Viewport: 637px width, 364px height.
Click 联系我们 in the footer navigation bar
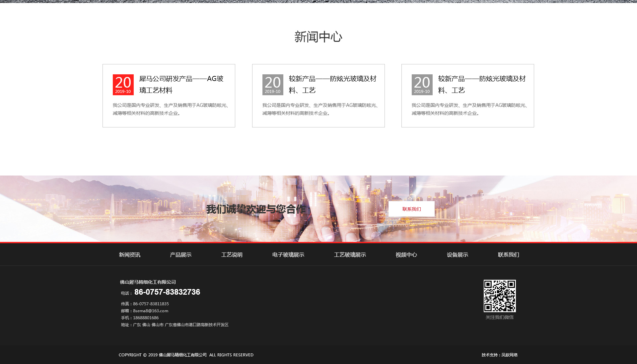pyautogui.click(x=508, y=255)
